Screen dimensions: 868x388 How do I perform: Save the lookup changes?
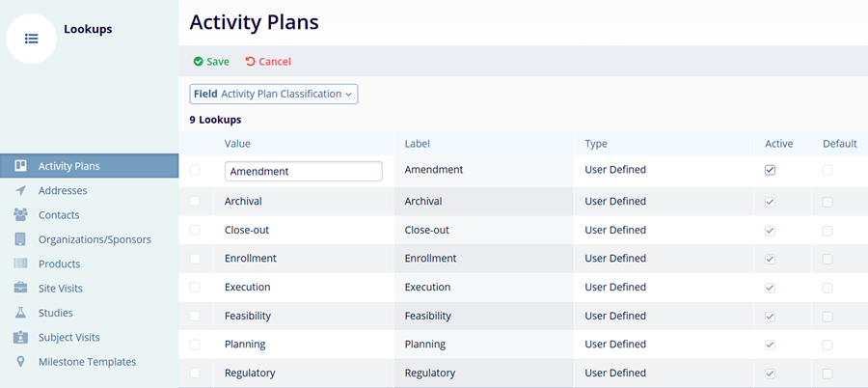(211, 62)
